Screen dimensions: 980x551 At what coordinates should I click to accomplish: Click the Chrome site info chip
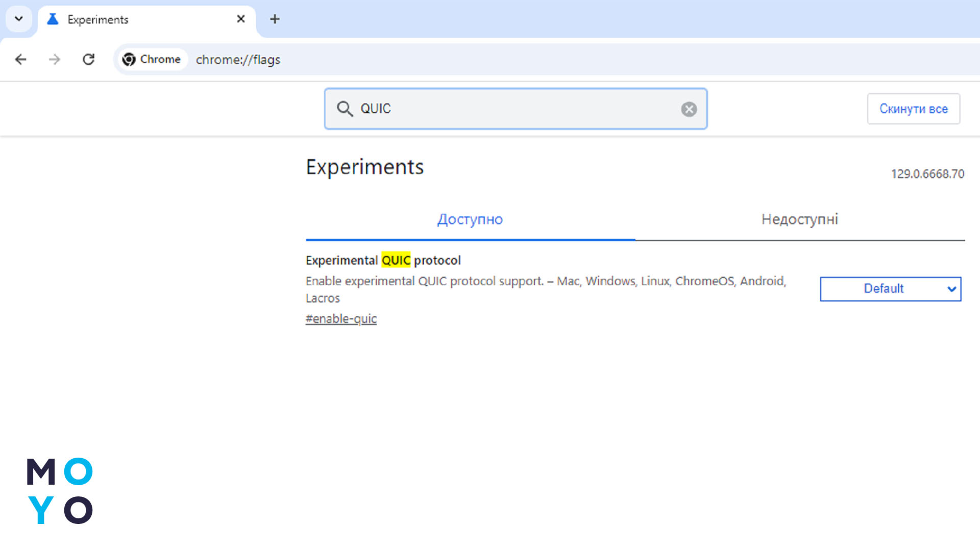pyautogui.click(x=152, y=60)
